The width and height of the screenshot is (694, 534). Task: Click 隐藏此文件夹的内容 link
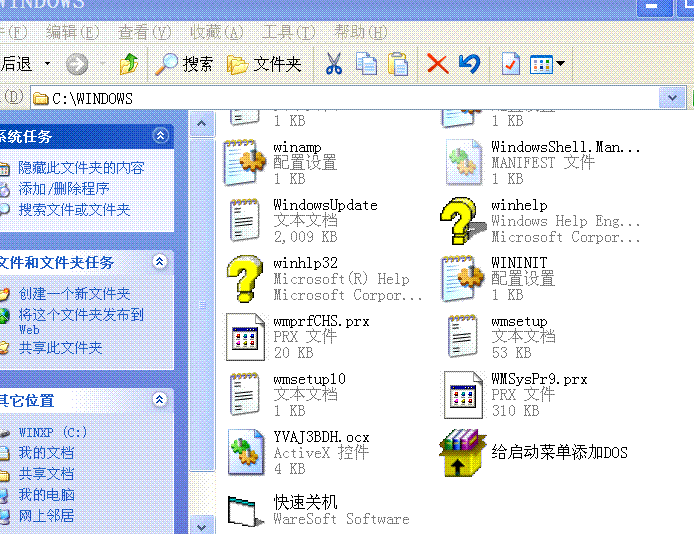coord(81,168)
